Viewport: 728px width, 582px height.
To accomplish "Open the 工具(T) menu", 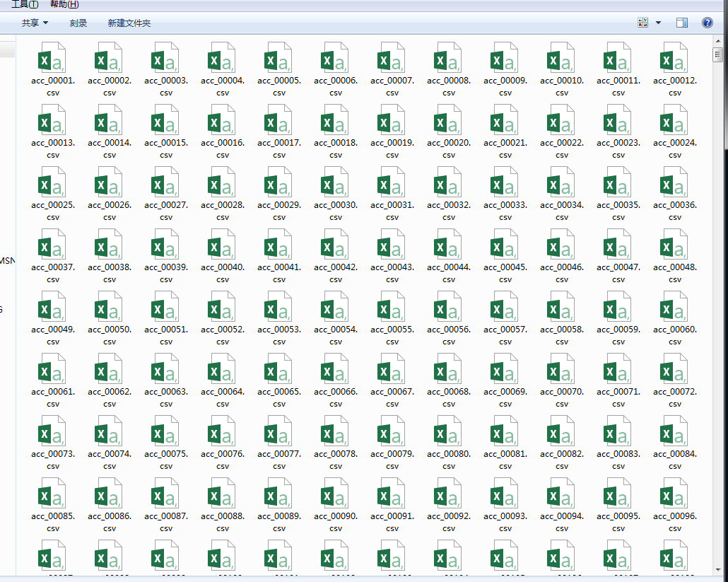I will coord(25,5).
